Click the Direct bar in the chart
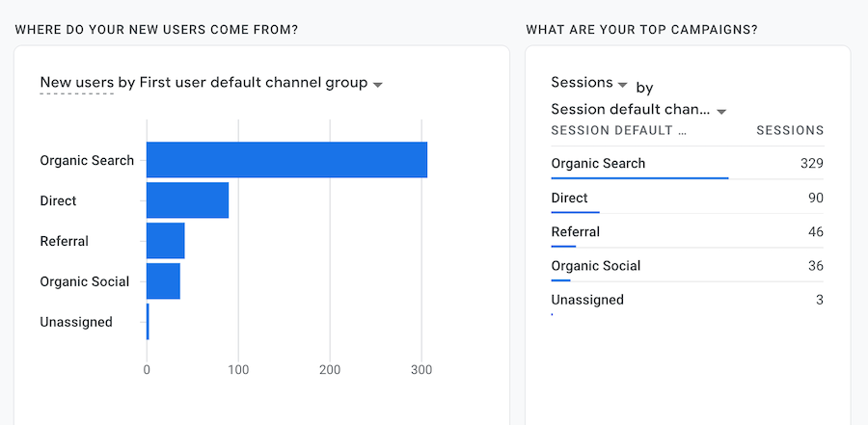The width and height of the screenshot is (868, 425). tap(187, 200)
